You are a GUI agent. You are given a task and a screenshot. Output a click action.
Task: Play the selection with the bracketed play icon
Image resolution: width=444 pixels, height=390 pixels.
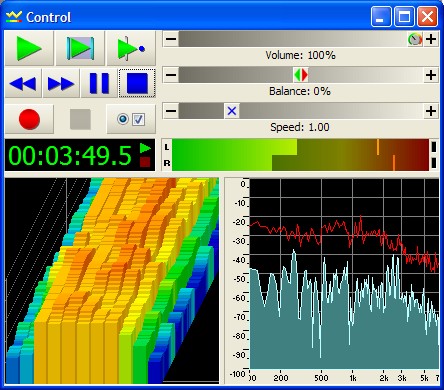tap(80, 48)
